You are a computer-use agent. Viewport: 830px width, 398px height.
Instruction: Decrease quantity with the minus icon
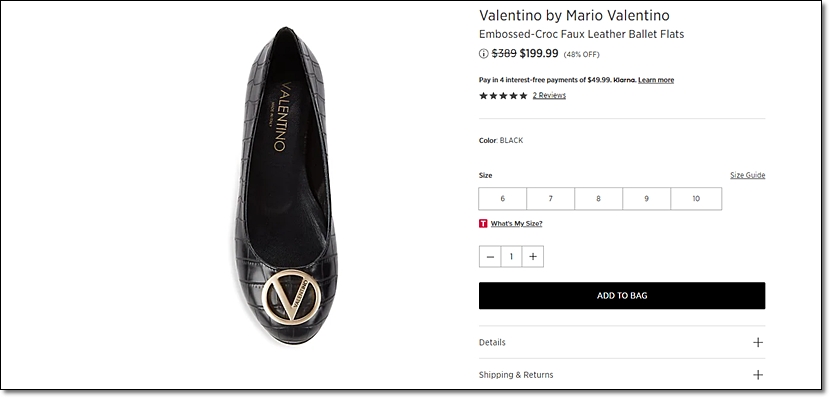pos(490,257)
